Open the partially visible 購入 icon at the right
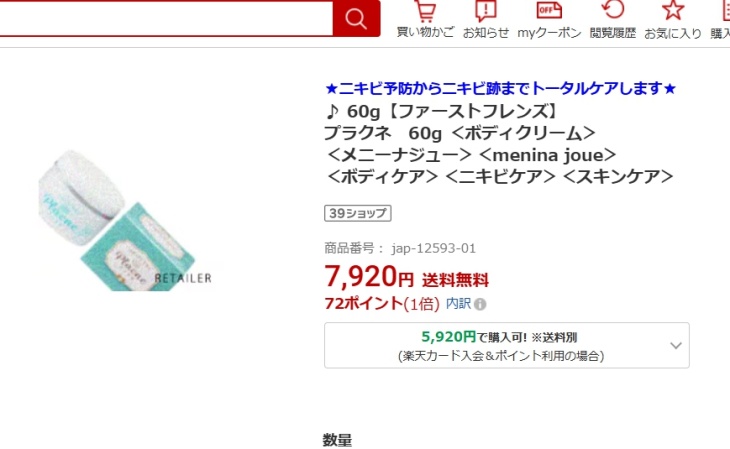Viewport: 730px width, 449px height. pos(720,20)
